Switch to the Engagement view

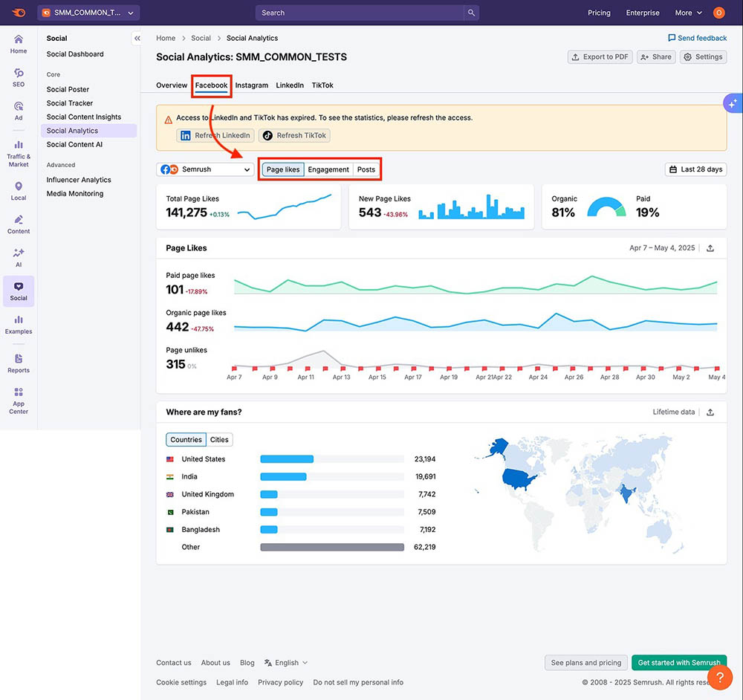point(328,169)
